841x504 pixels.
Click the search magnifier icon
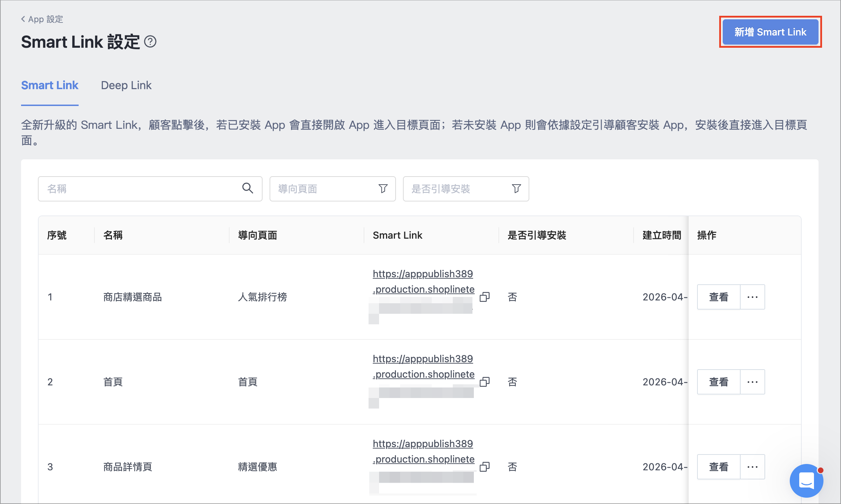(247, 188)
